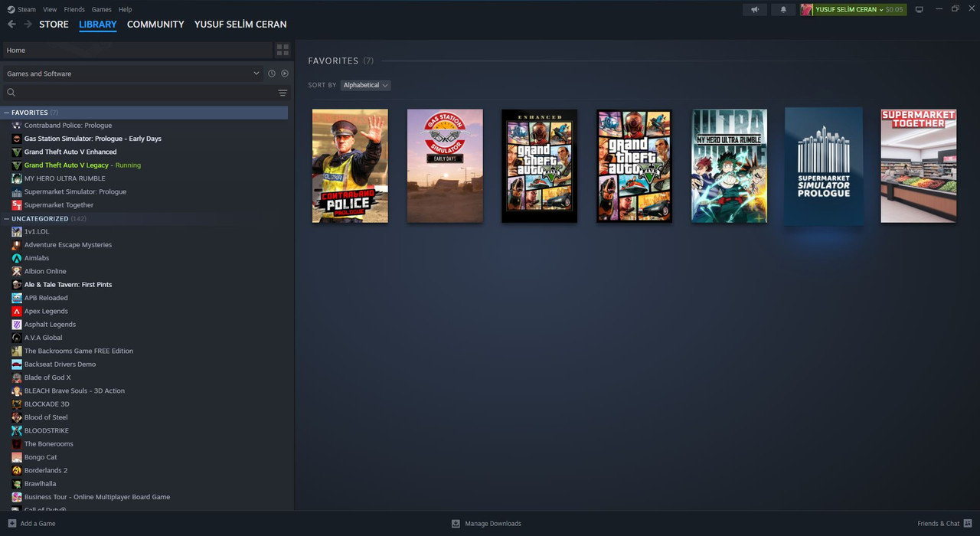Open the notifications bell icon
The width and height of the screenshot is (980, 536).
pos(782,9)
